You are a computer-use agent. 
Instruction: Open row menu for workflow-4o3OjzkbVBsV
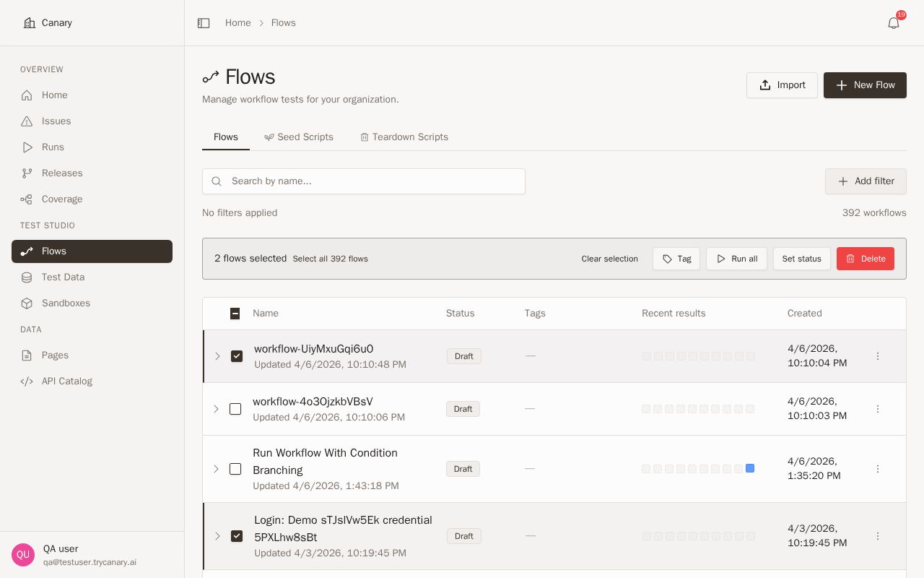pyautogui.click(x=878, y=409)
